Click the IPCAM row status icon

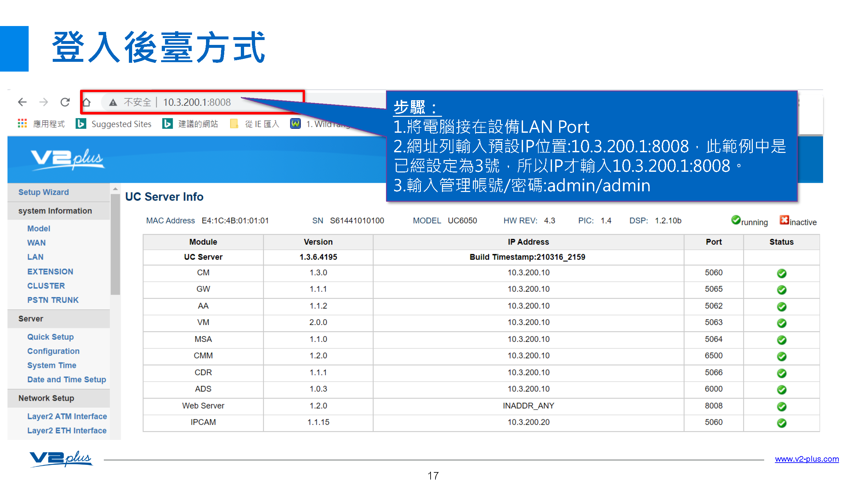tap(782, 423)
